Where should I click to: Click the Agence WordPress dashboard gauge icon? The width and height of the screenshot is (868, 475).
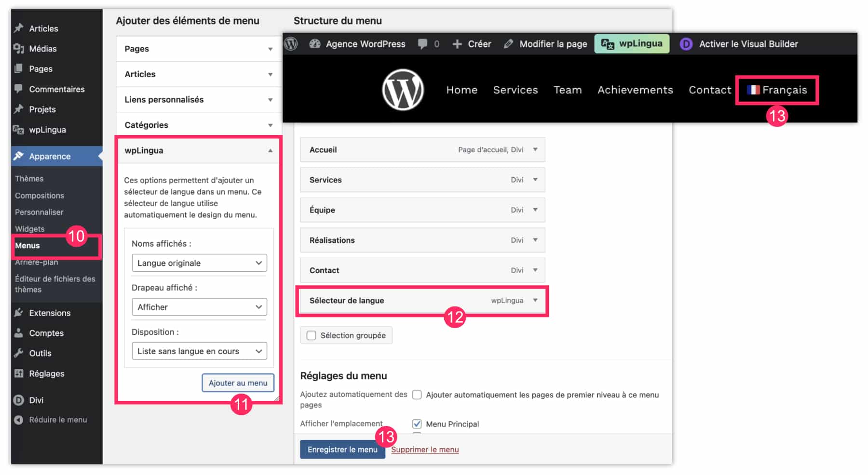pos(315,44)
